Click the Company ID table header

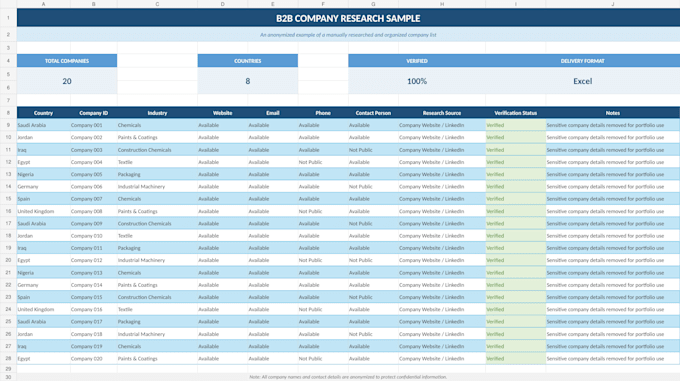[x=94, y=113]
